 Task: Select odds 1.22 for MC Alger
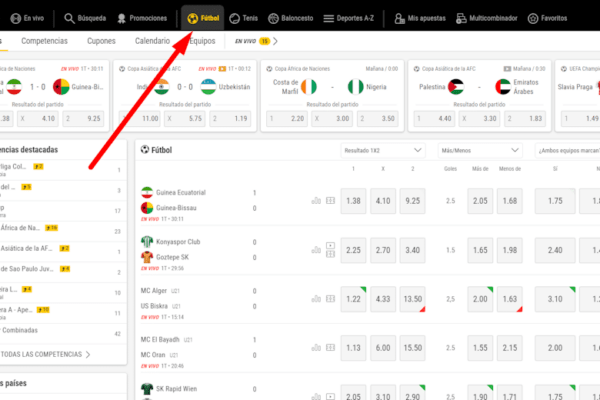tap(353, 299)
